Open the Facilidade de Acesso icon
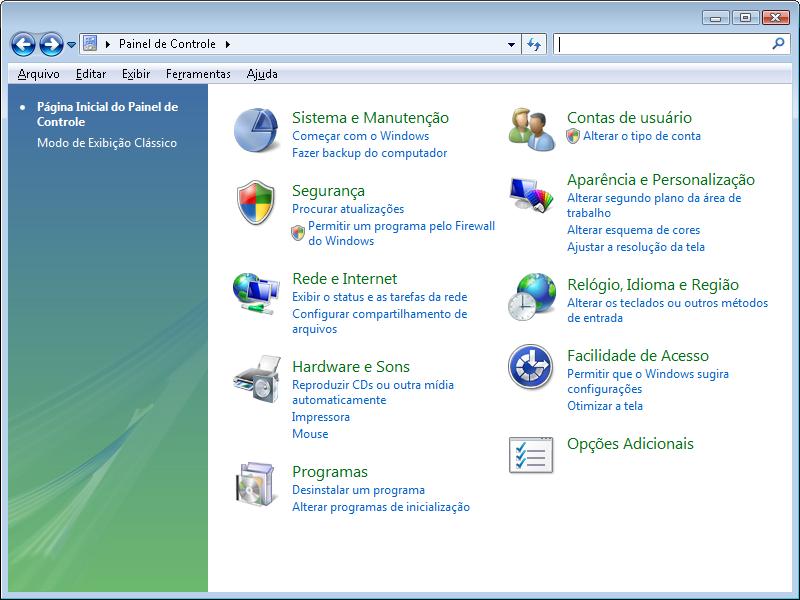 pos(532,368)
